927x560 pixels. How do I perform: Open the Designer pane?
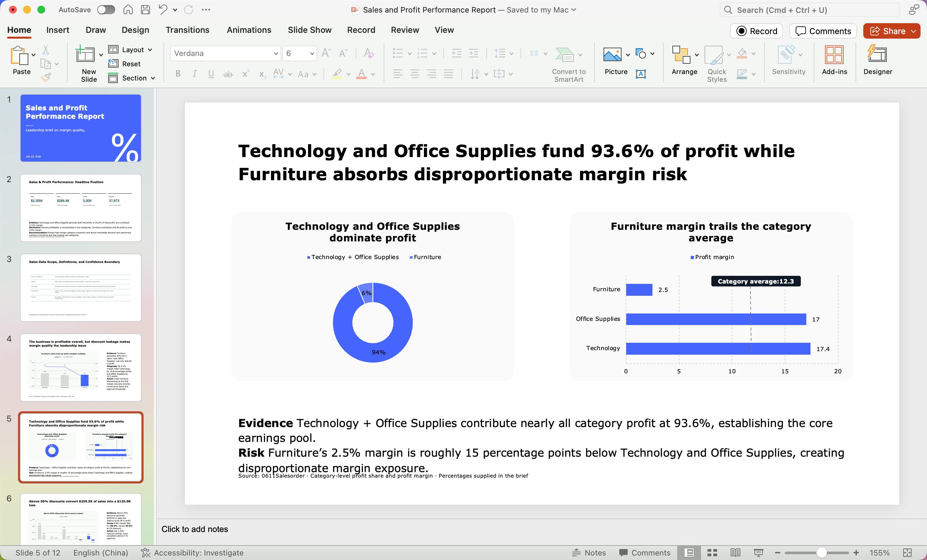[x=877, y=60]
